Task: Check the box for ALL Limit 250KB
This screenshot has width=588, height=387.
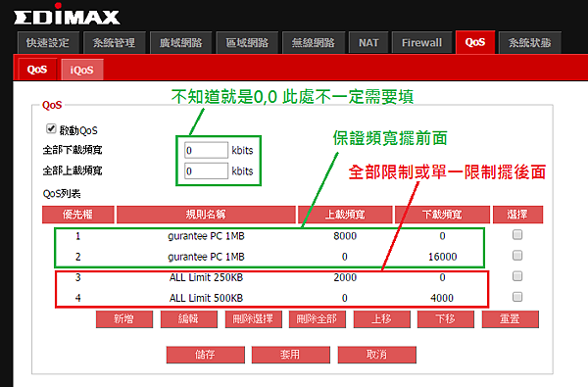Action: (517, 276)
